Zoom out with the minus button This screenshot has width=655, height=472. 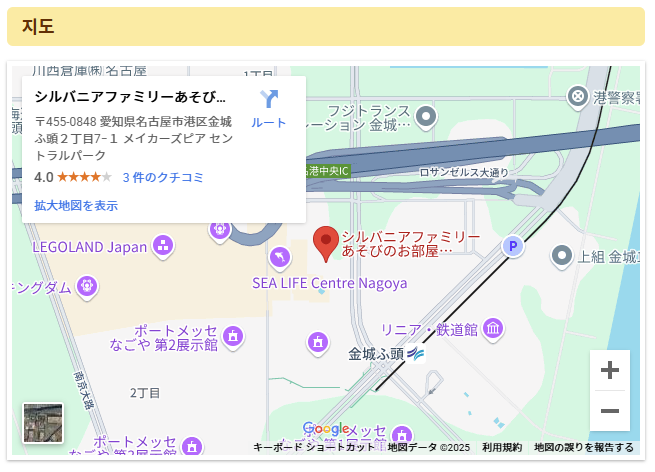tap(609, 411)
